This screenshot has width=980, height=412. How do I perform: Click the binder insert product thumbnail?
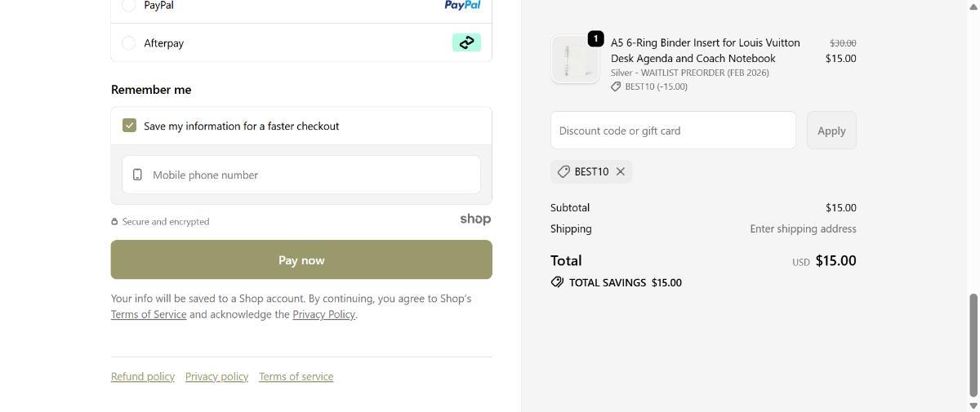[x=575, y=60]
